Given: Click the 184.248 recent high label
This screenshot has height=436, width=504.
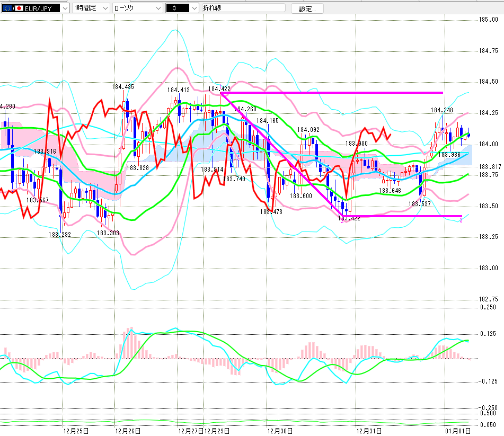Looking at the screenshot, I should 441,110.
